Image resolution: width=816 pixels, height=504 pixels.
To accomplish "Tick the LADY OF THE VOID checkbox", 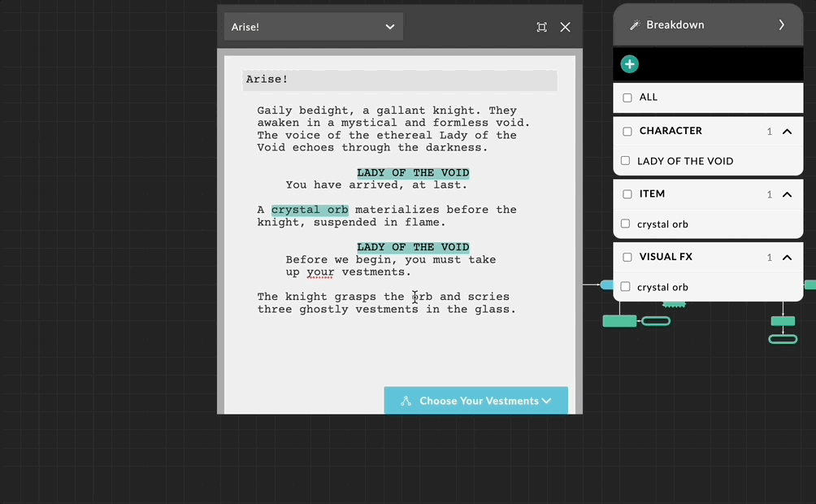I will click(x=626, y=161).
